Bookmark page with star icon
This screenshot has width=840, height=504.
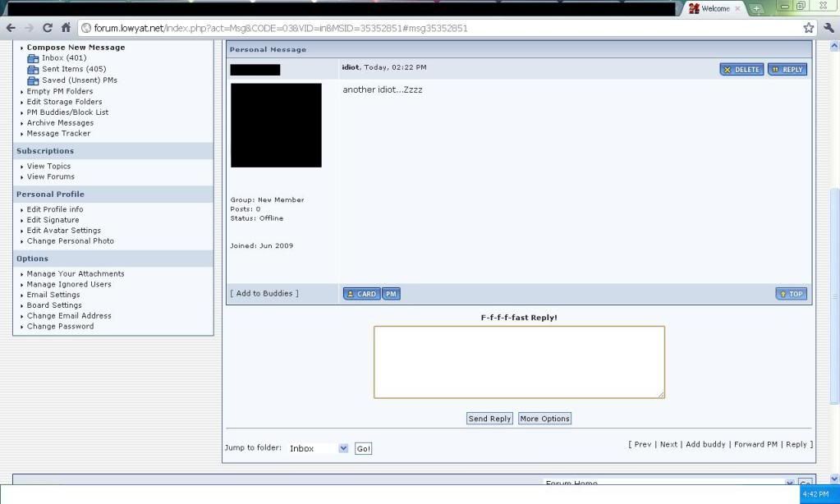(809, 28)
